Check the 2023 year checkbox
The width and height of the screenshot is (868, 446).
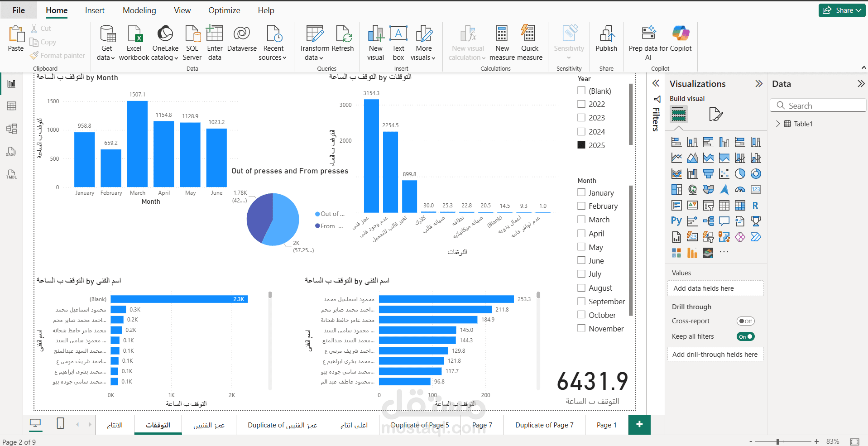tap(581, 118)
